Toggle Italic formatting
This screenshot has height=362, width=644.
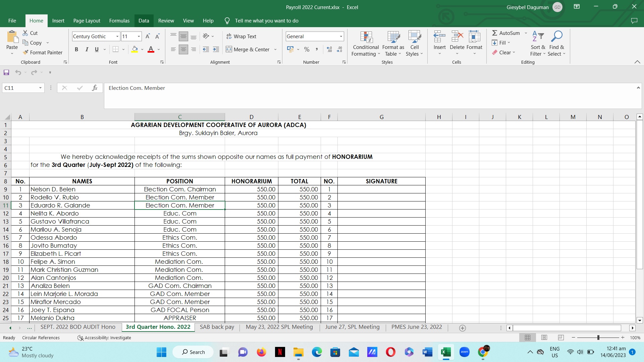(87, 49)
